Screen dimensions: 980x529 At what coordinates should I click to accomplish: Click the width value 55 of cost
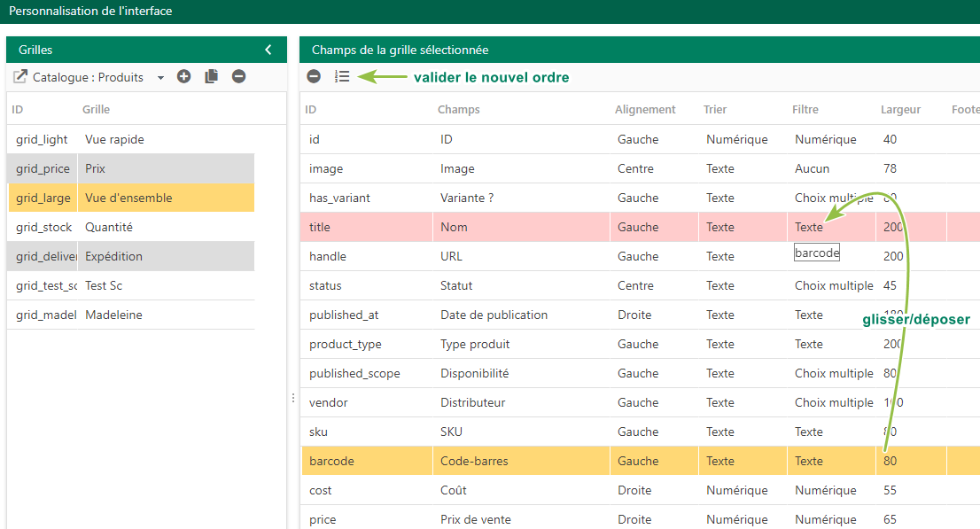pos(890,490)
